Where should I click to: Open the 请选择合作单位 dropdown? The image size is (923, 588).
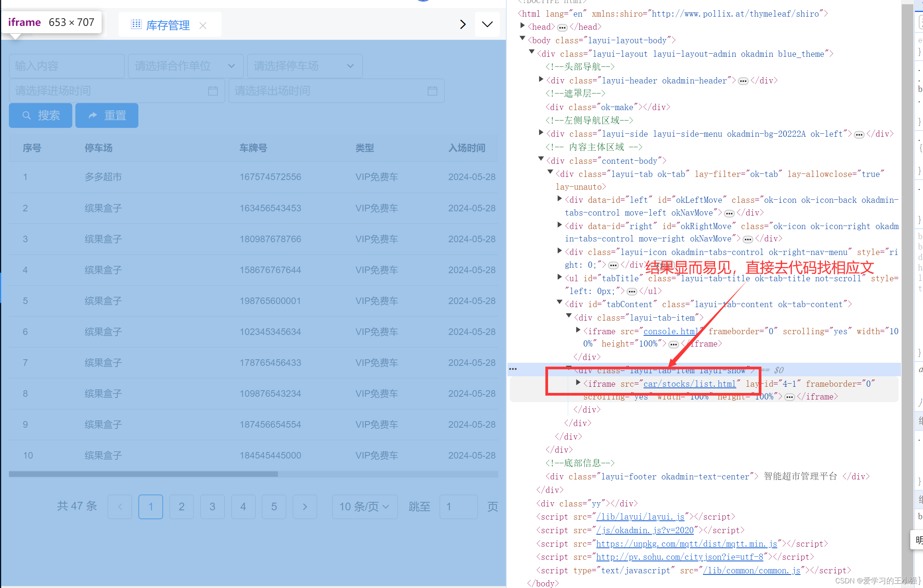pyautogui.click(x=186, y=66)
